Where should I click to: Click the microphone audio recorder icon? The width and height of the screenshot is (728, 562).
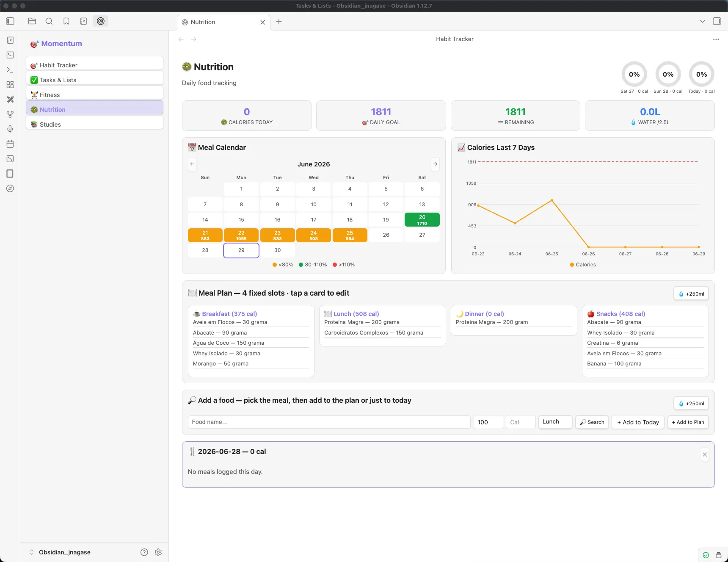tap(10, 129)
